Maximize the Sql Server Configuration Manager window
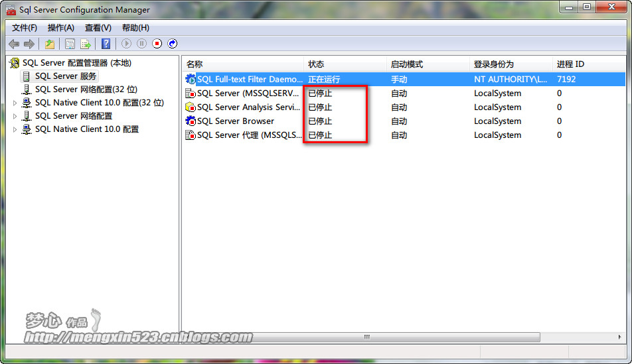Image resolution: width=632 pixels, height=364 pixels. (588, 7)
